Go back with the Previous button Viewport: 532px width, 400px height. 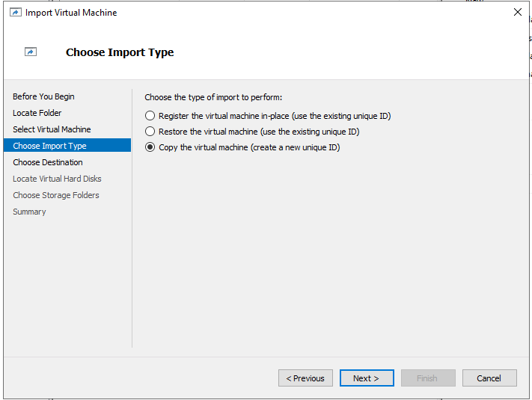point(305,378)
